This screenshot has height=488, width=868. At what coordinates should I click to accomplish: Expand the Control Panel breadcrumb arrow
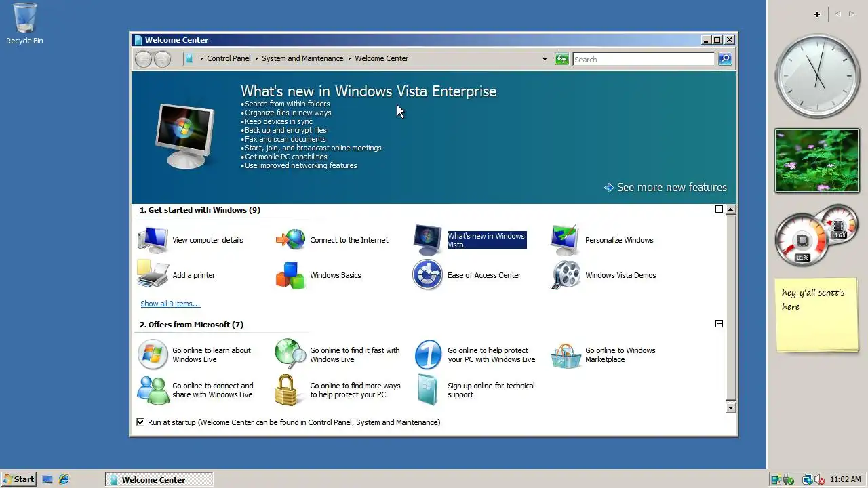256,59
